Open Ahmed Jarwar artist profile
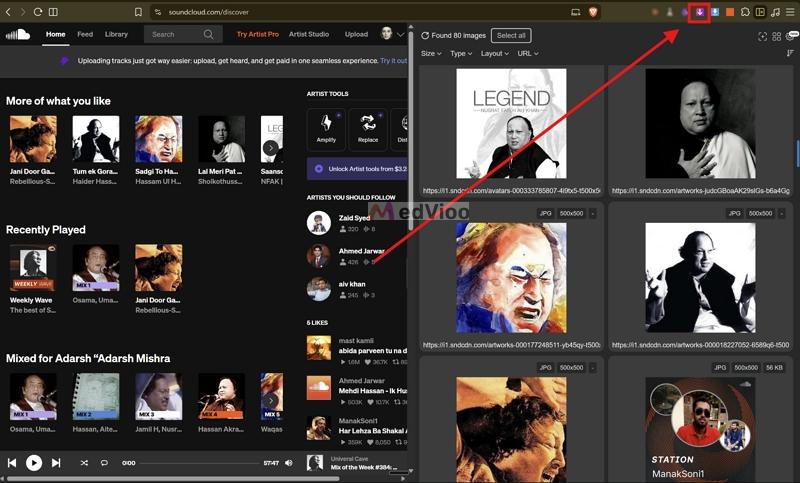Screen dimensions: 800x483 [361, 251]
